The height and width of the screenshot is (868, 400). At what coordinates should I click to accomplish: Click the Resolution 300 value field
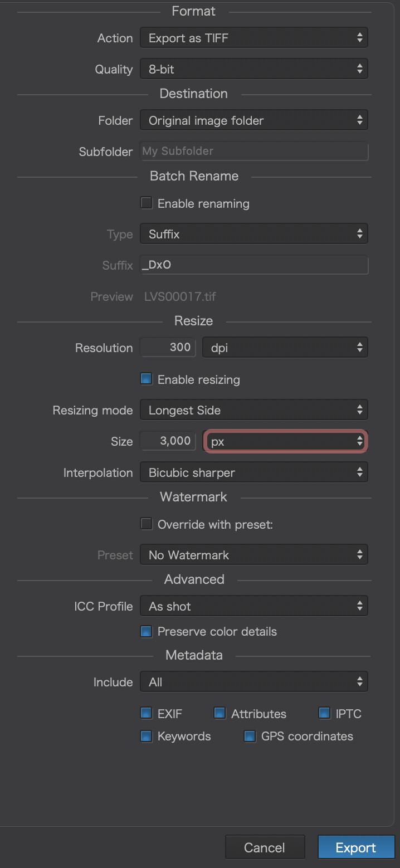[168, 348]
